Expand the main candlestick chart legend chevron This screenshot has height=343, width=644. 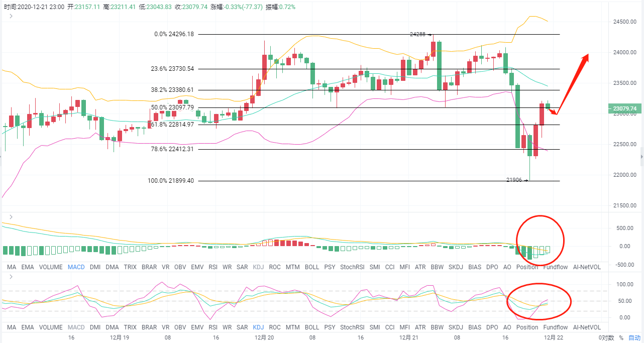coord(11,16)
